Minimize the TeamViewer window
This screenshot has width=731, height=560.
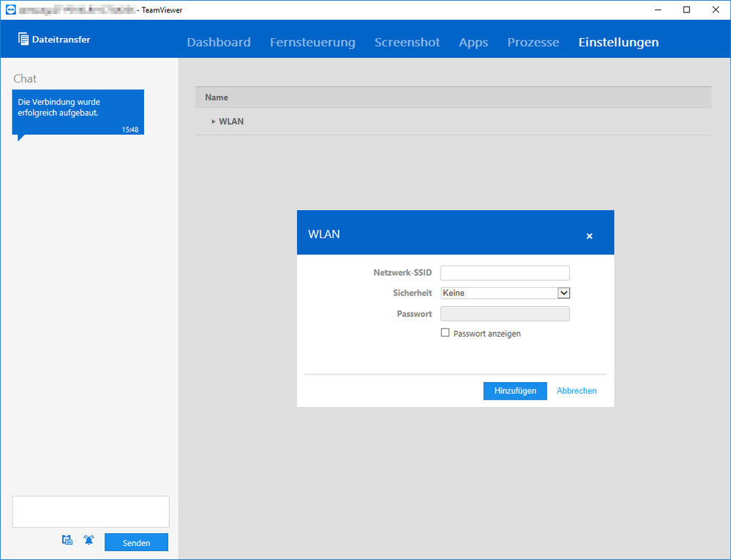[x=658, y=10]
